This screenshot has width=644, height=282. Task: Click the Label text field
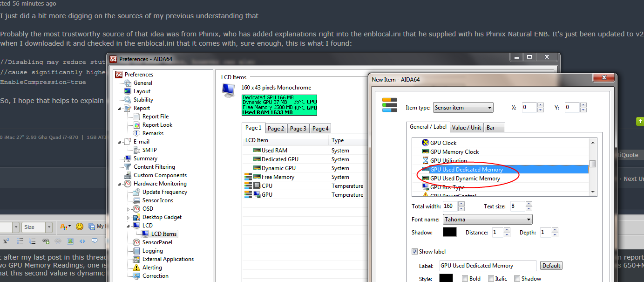point(488,266)
